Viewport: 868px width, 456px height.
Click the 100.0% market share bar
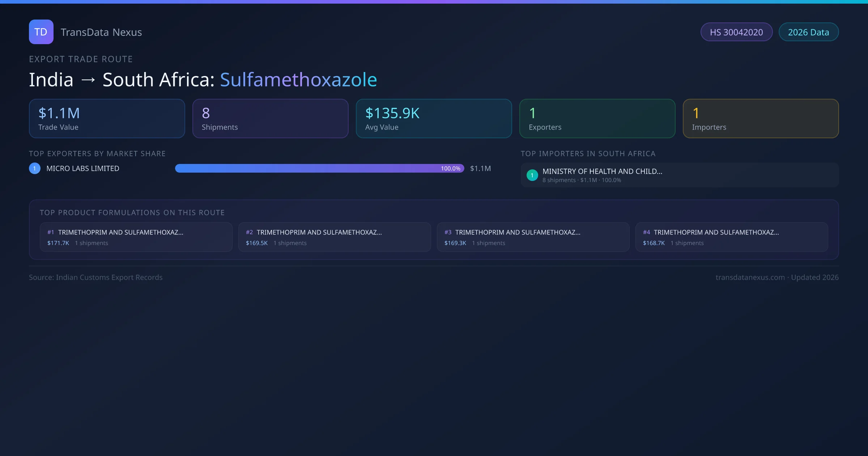(x=319, y=168)
